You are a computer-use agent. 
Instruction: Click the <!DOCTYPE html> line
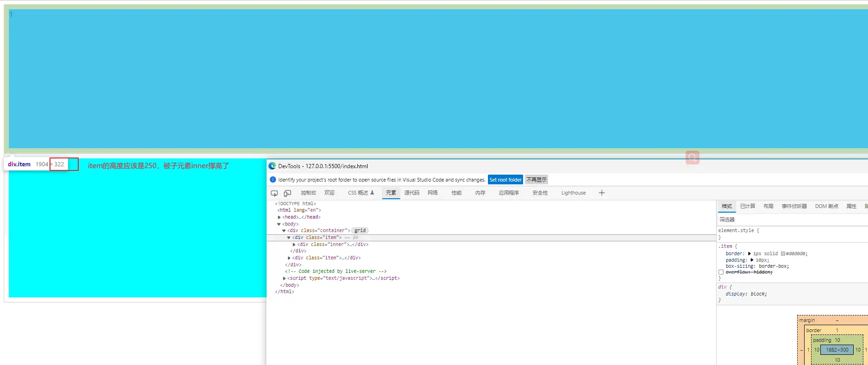[x=295, y=204]
